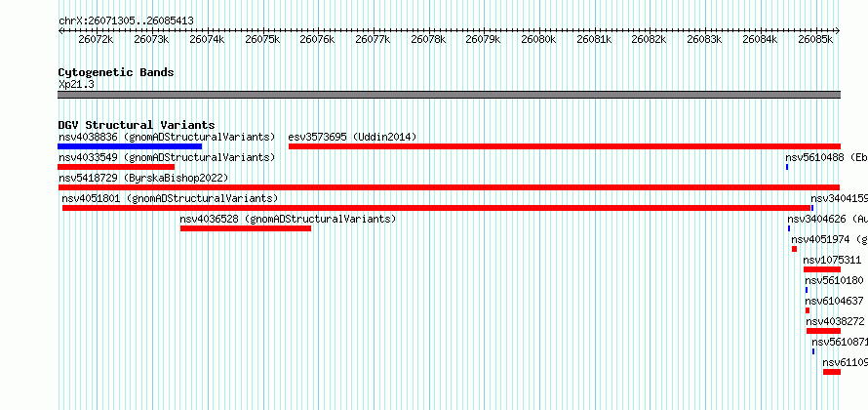
Task: Click the small red nsv6104637 marker
Action: [808, 310]
